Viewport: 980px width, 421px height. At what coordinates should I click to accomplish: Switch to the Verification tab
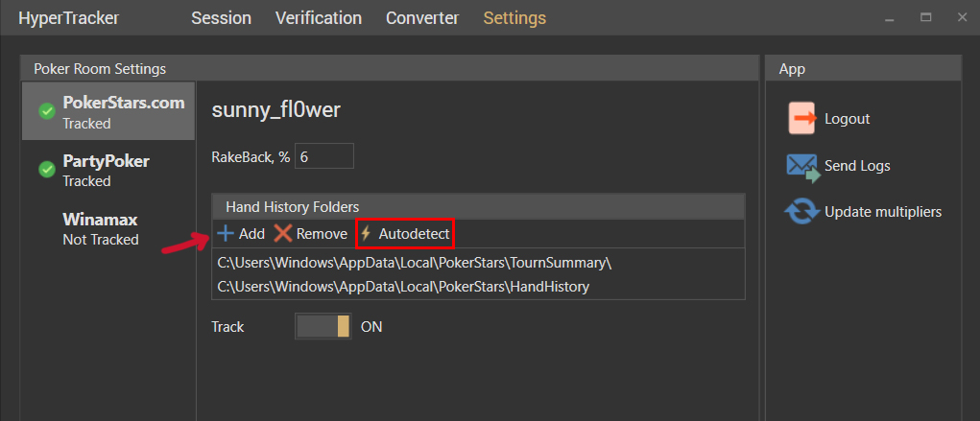319,18
